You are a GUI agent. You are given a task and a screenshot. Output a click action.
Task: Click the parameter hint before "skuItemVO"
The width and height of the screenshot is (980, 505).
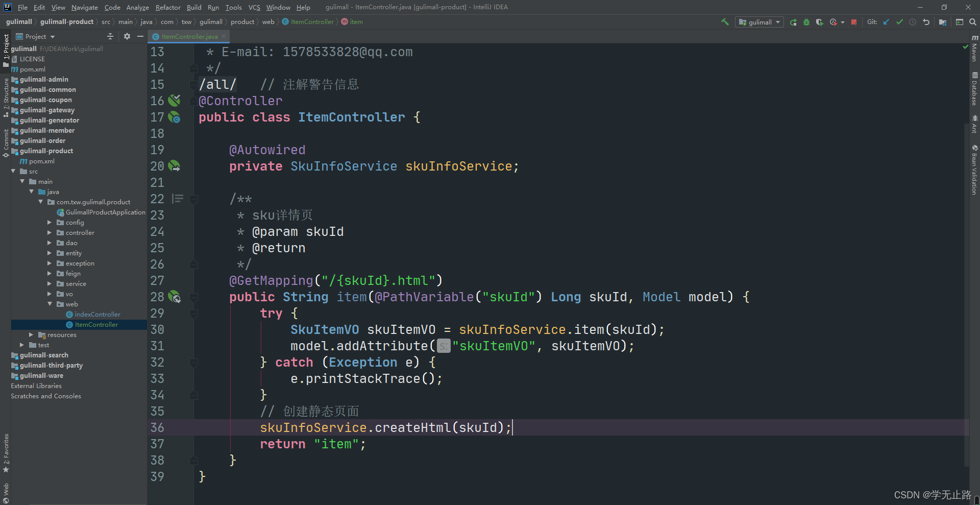pos(444,346)
